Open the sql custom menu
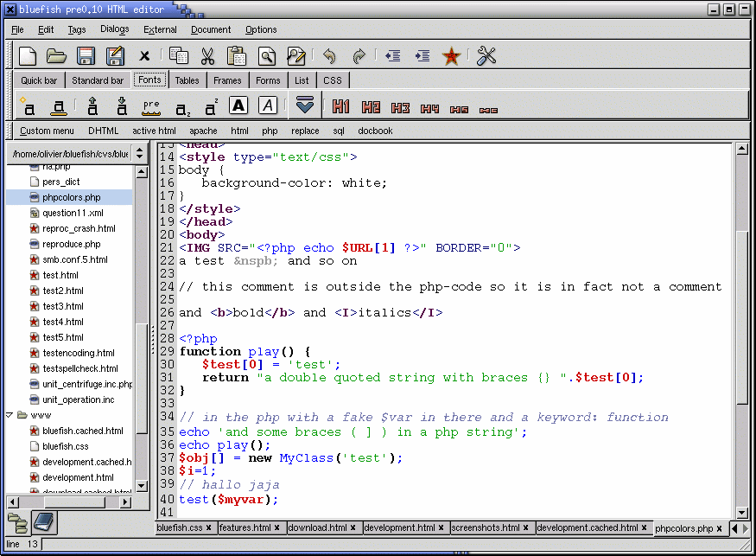The width and height of the screenshot is (756, 556). click(x=339, y=131)
